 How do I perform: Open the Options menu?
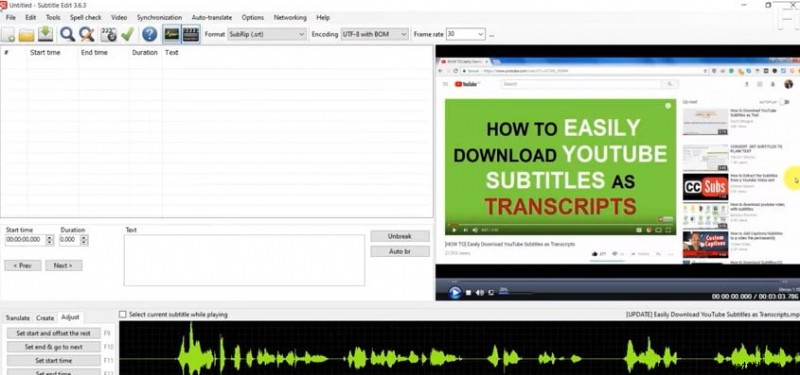(253, 17)
